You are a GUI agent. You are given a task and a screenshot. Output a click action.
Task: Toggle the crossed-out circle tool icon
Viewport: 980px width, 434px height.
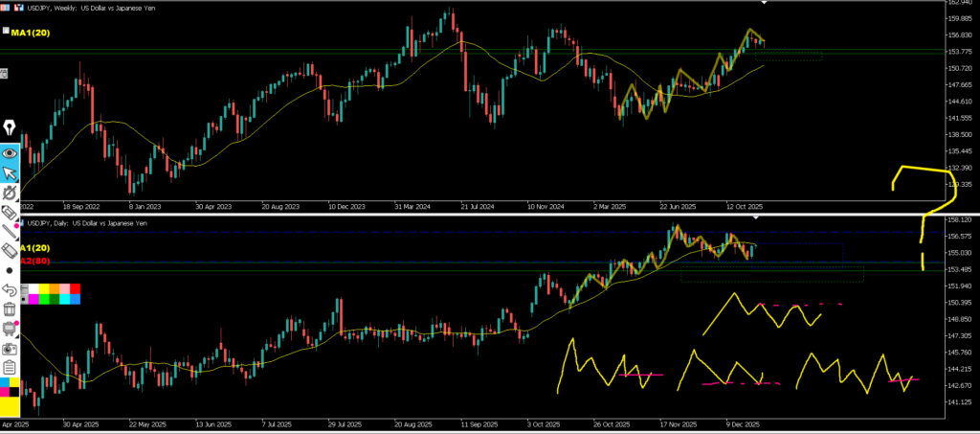[11, 193]
